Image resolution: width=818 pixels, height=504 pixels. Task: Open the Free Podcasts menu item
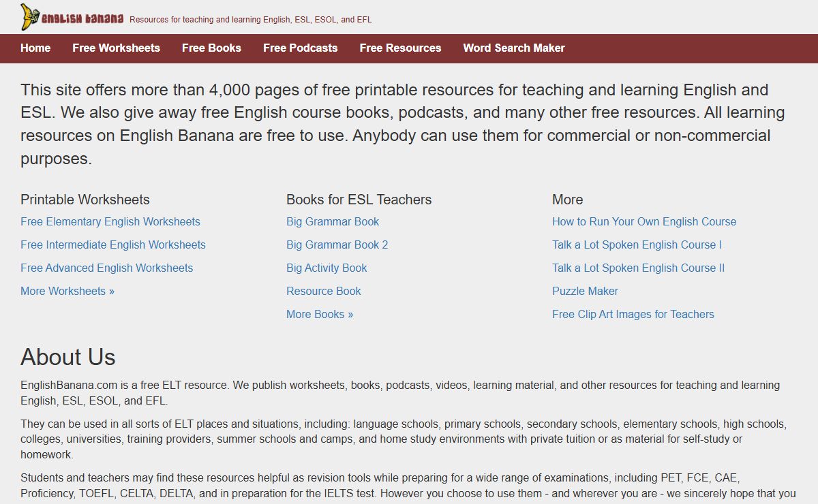pos(300,48)
